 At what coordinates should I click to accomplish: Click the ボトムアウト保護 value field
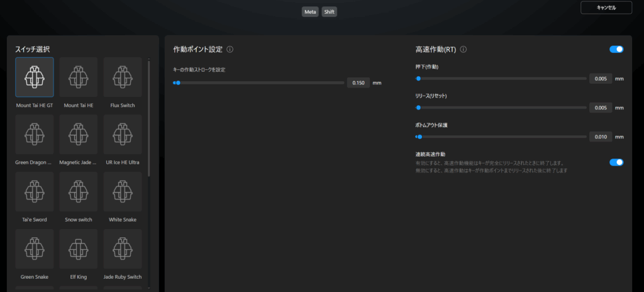point(601,137)
